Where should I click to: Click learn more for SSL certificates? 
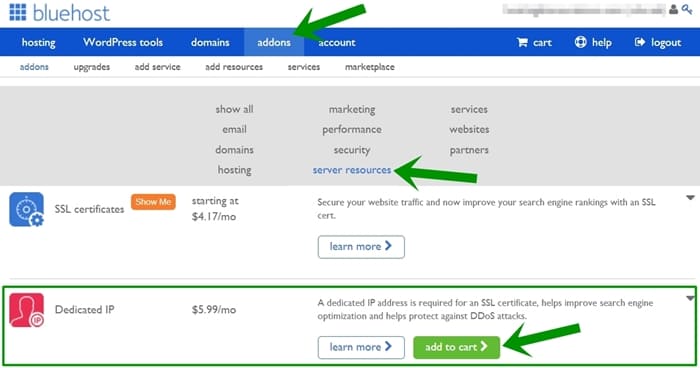coord(361,247)
